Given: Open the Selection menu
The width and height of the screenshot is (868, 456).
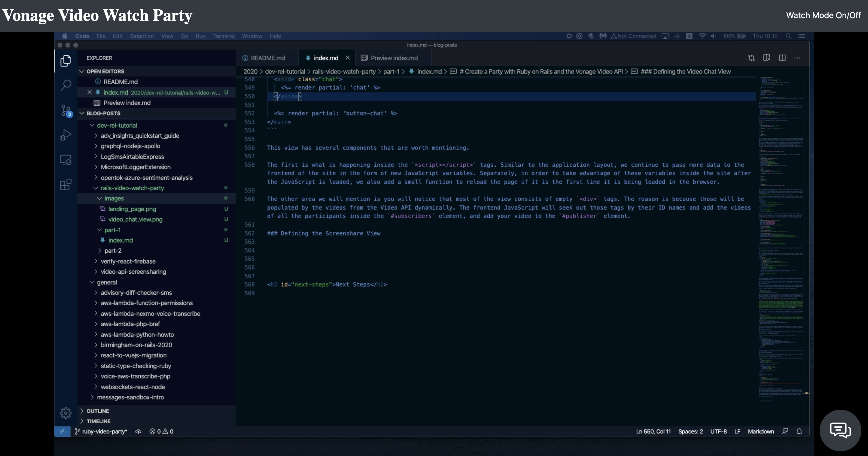Looking at the screenshot, I should click(x=142, y=36).
